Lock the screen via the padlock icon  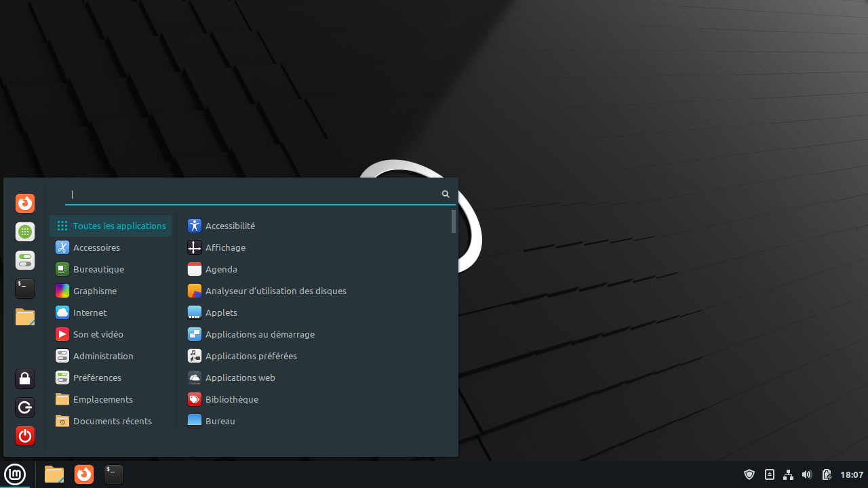(25, 379)
